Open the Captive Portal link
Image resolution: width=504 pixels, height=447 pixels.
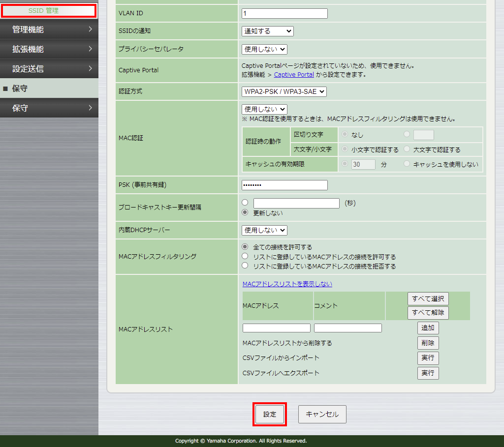(294, 75)
